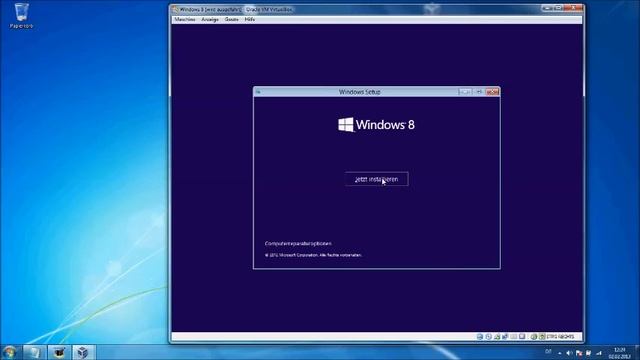Click the VirtualBox icon in the window title bar
Image resolution: width=640 pixels, height=360 pixels.
pyautogui.click(x=175, y=9)
